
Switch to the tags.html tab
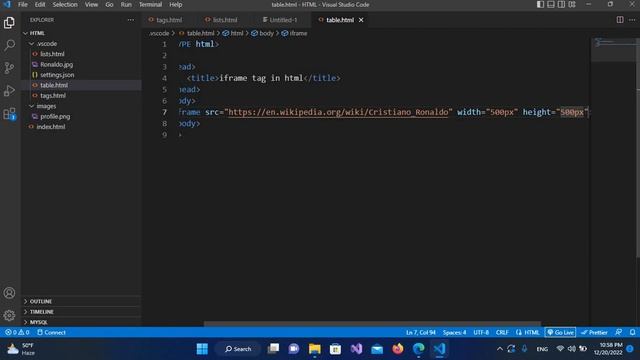click(x=169, y=20)
